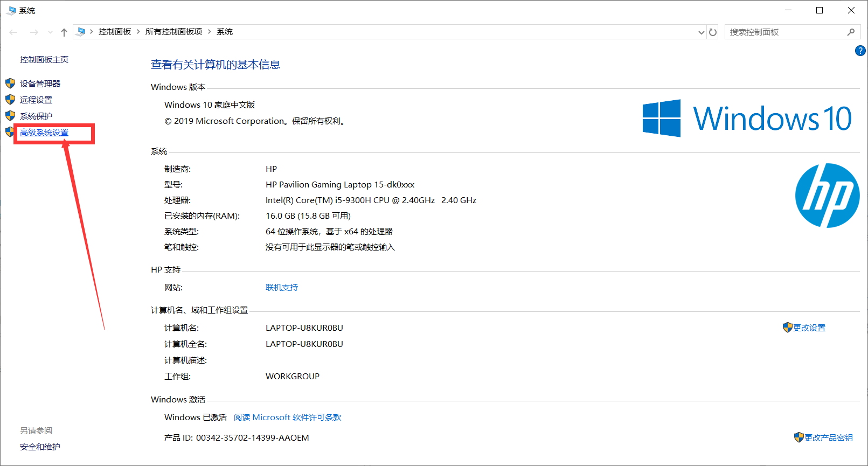Click the Windows 10 logo
The height and width of the screenshot is (466, 868).
click(x=747, y=118)
